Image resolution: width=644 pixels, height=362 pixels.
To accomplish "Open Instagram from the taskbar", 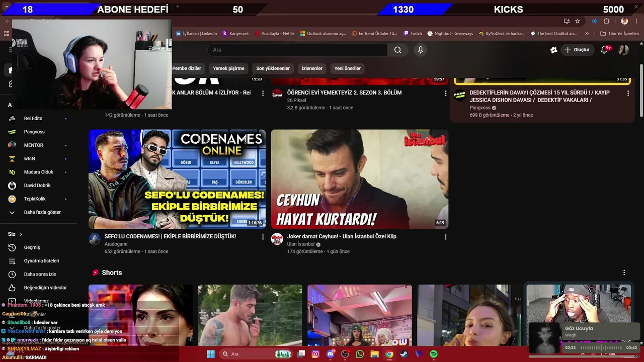I will (x=315, y=354).
